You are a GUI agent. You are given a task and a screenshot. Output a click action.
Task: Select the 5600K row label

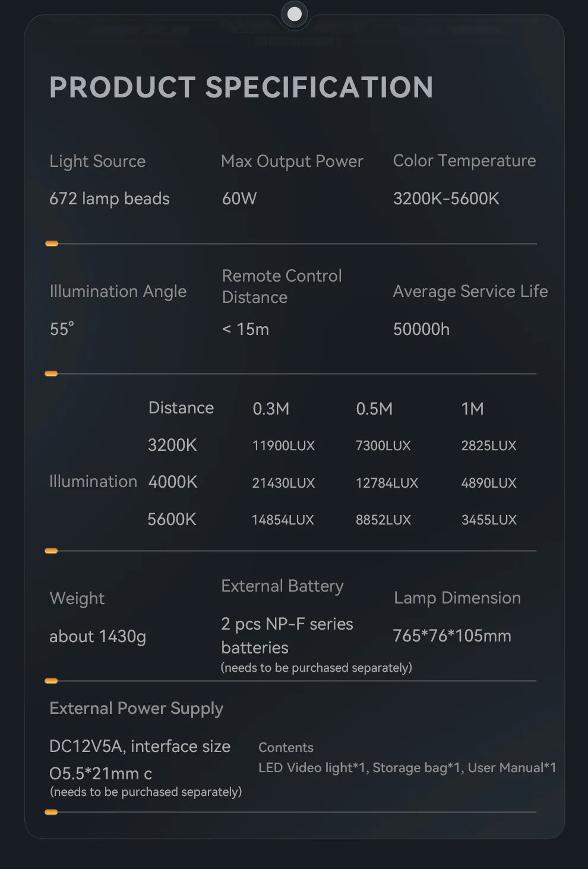coord(172,519)
